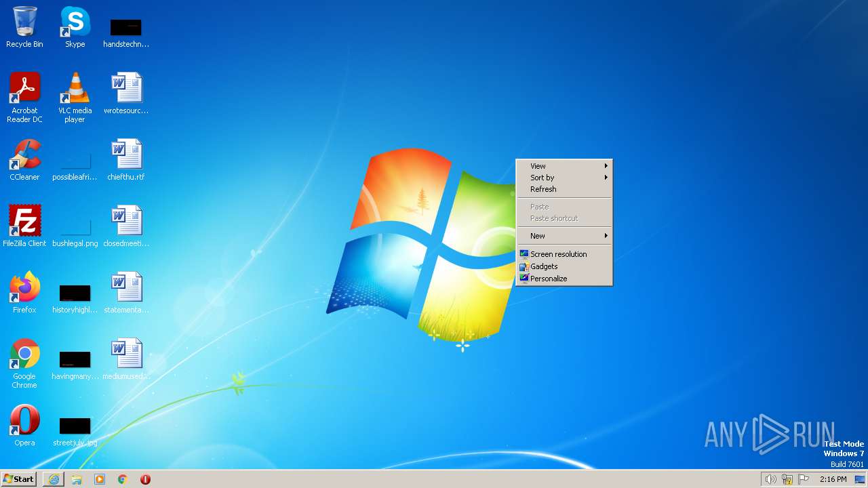Select the Firefox shortcut icon

coord(24,293)
